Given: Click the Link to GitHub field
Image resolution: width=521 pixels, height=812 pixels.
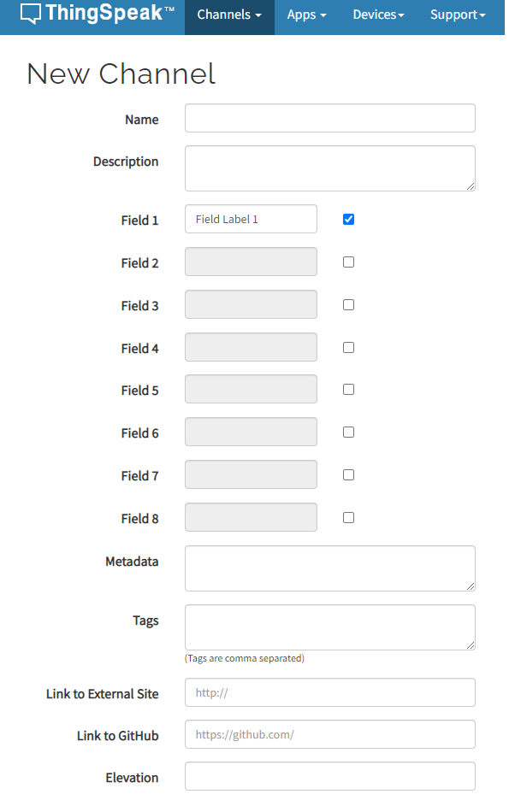Looking at the screenshot, I should 329,735.
